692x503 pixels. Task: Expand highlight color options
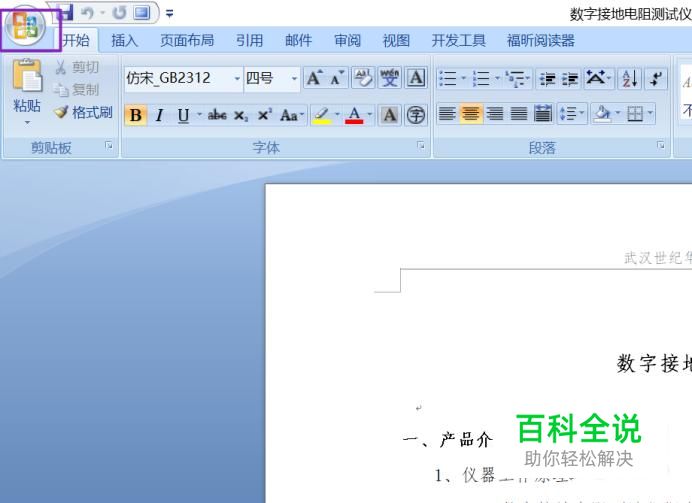tap(338, 115)
